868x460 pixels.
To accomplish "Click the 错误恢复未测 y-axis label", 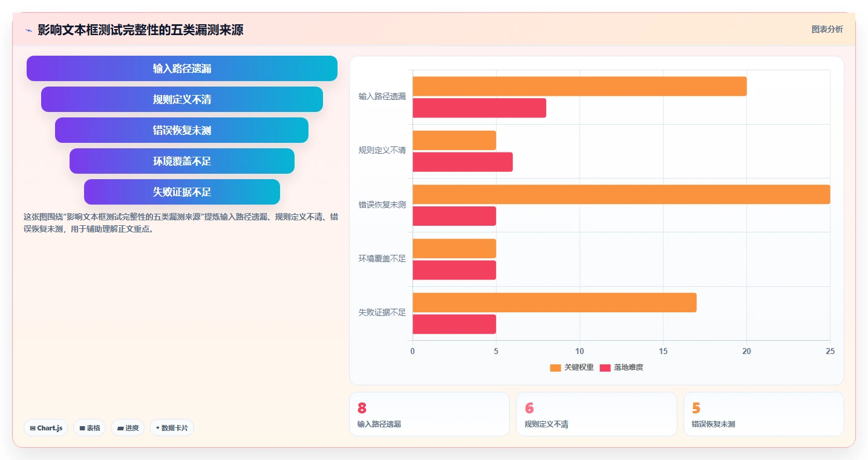I will [382, 205].
